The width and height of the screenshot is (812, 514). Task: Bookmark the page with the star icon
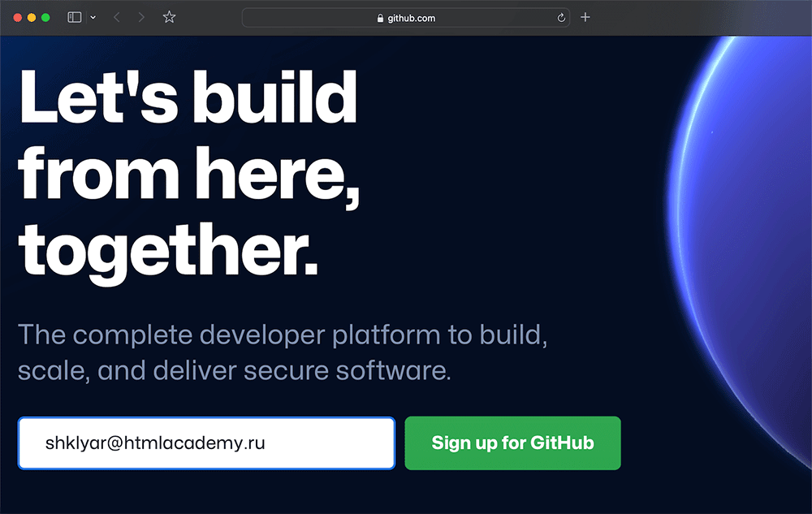(169, 17)
